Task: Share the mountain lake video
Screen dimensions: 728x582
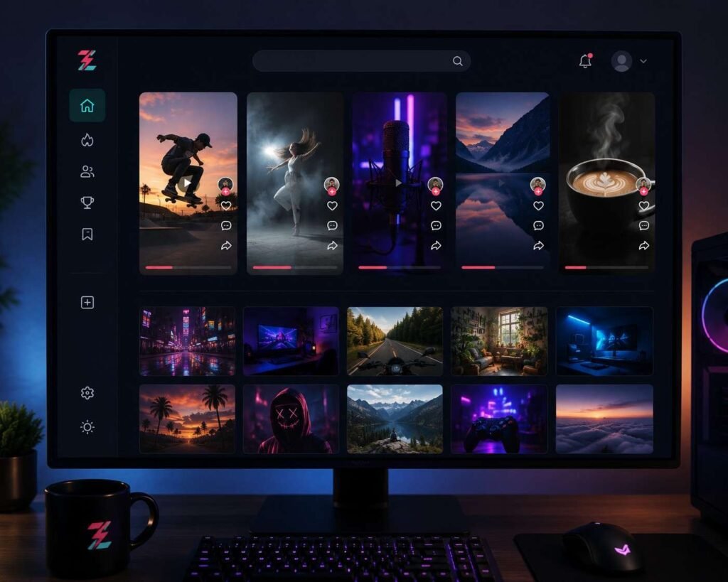Action: tap(539, 245)
